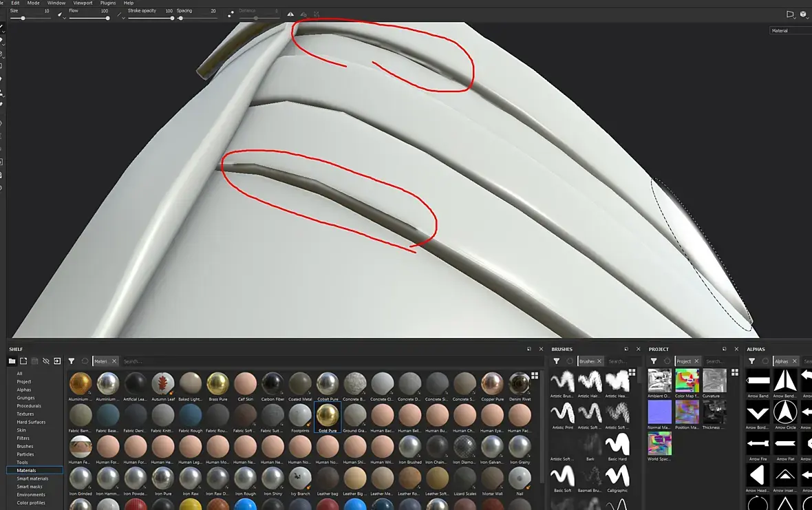Select the Arrow Circle alpha
The height and width of the screenshot is (510, 812).
(785, 415)
